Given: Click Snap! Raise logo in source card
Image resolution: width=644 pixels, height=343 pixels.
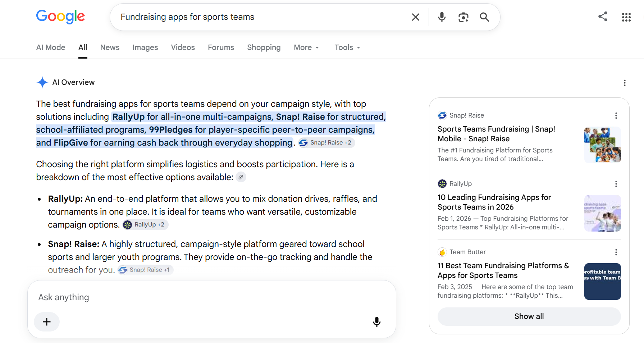Looking at the screenshot, I should pos(442,115).
